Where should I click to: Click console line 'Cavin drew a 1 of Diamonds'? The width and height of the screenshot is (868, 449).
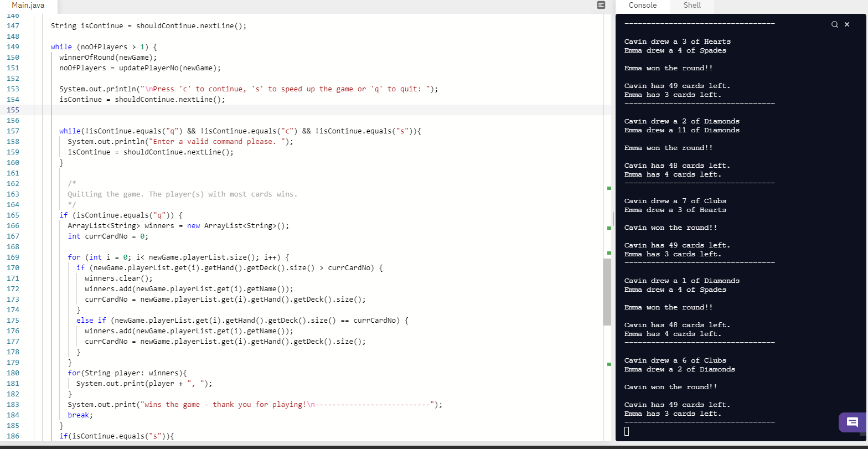(x=681, y=281)
